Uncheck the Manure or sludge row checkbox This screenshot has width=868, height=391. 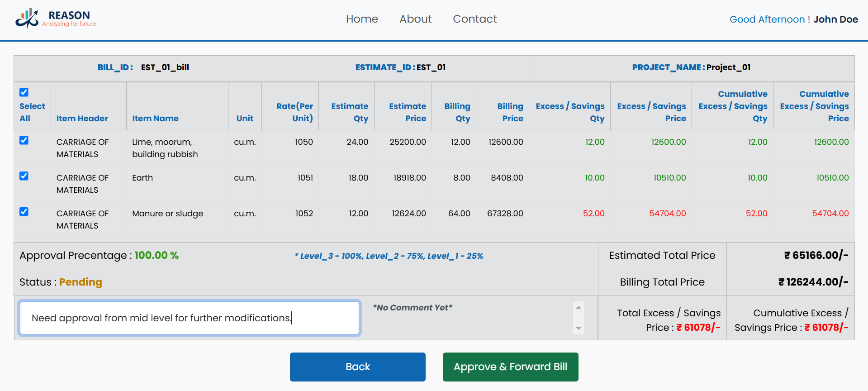click(x=24, y=212)
